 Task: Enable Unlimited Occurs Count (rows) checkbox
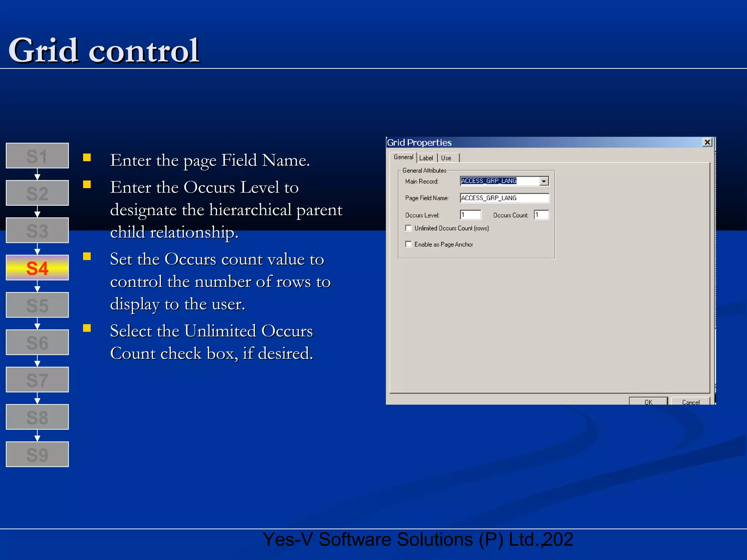pyautogui.click(x=409, y=228)
